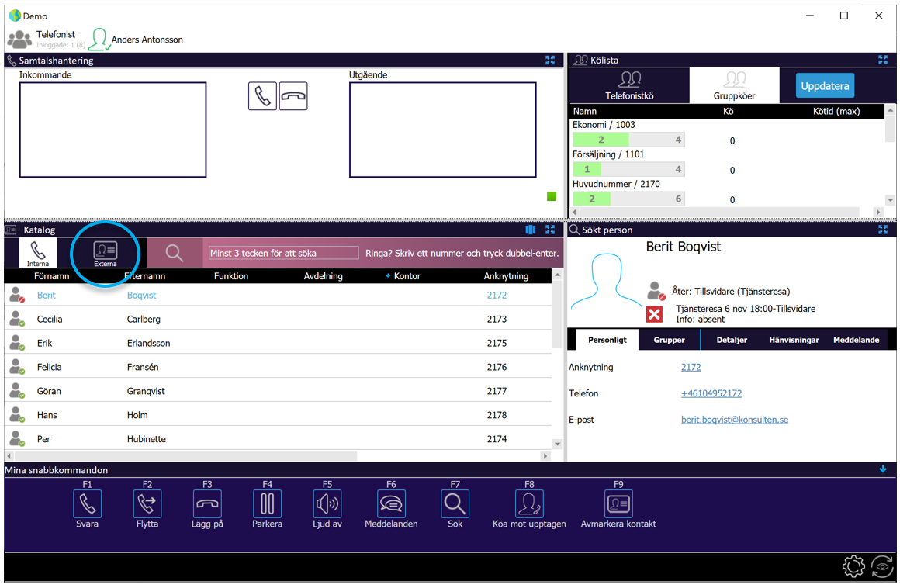
Task: Open the Hänvisningar tab
Action: coord(794,340)
